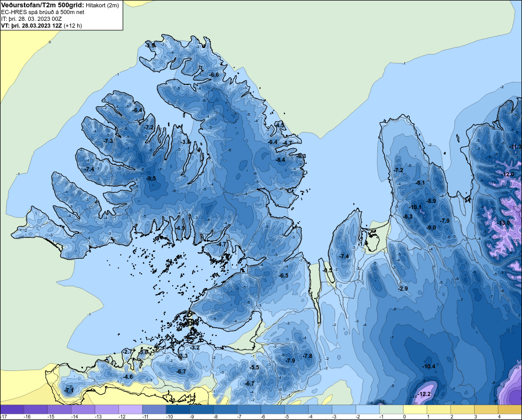Image resolution: width=522 pixels, height=420 pixels.
Task: Select the -2.9 temperature value
Action: [x=403, y=289]
